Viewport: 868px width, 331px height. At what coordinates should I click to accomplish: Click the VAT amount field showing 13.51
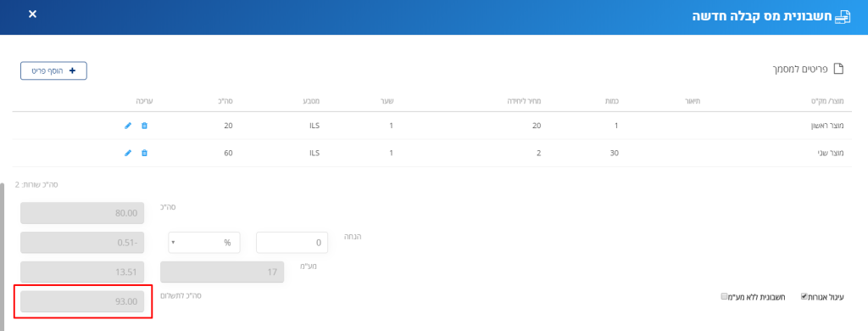[x=82, y=272]
